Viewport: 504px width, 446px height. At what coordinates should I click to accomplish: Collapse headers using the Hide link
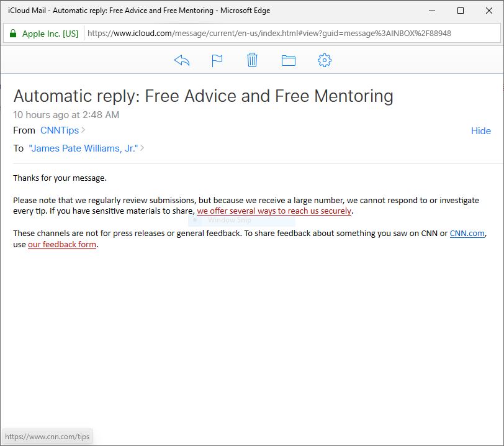481,131
